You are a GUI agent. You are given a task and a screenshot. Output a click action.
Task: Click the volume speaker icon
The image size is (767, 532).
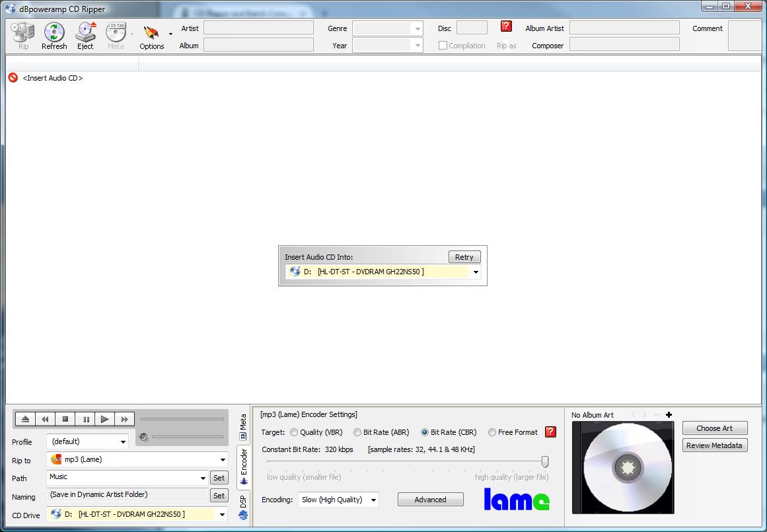(x=144, y=437)
